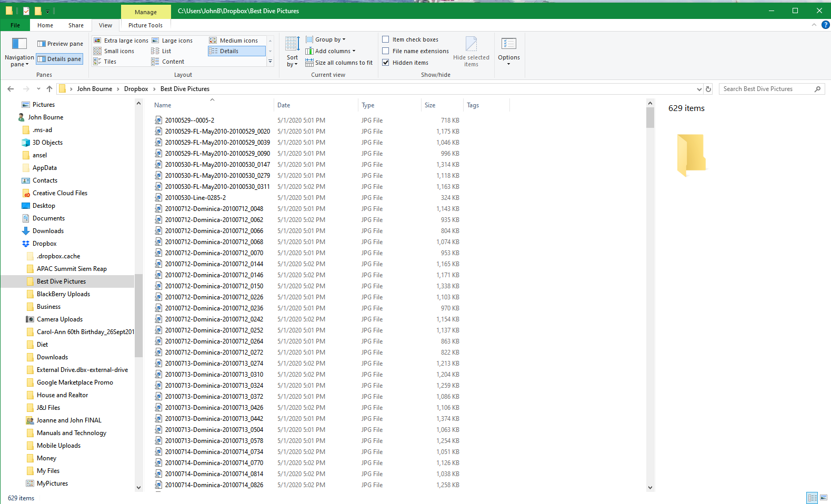Uncheck Hidden items
The image size is (831, 504).
405,63
